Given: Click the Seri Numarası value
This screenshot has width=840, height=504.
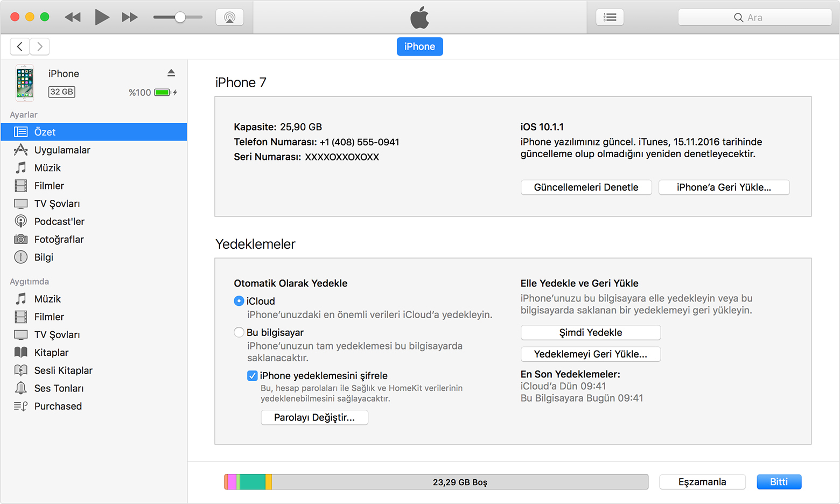Looking at the screenshot, I should click(342, 157).
